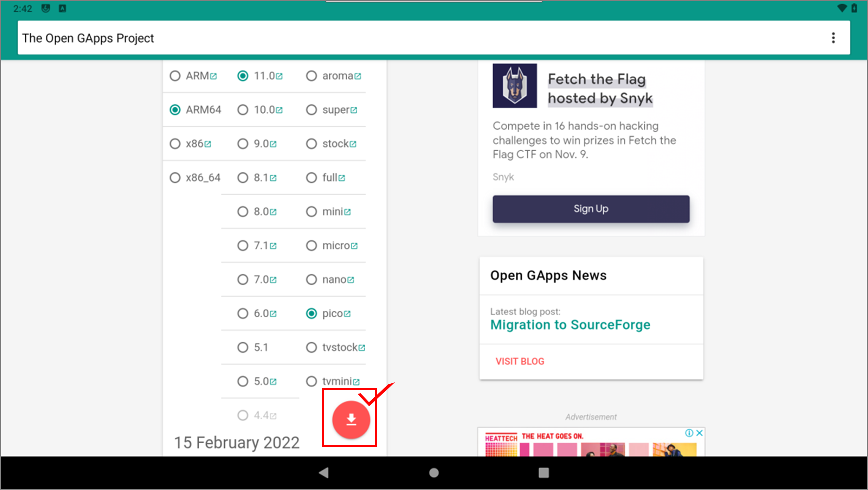The image size is (868, 490).
Task: Pick the full variant radio button
Action: click(311, 178)
